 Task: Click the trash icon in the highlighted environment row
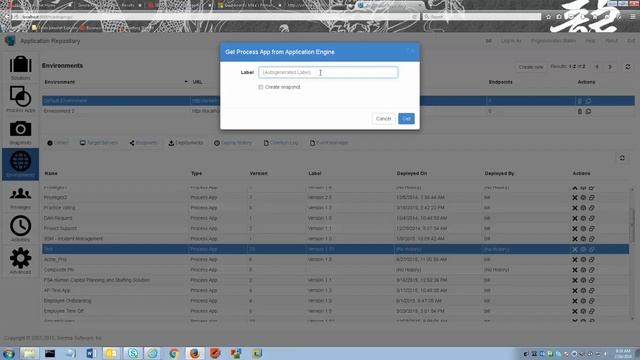(x=580, y=101)
